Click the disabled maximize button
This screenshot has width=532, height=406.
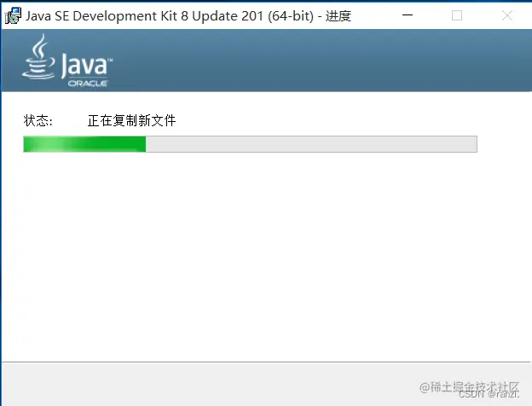point(457,15)
